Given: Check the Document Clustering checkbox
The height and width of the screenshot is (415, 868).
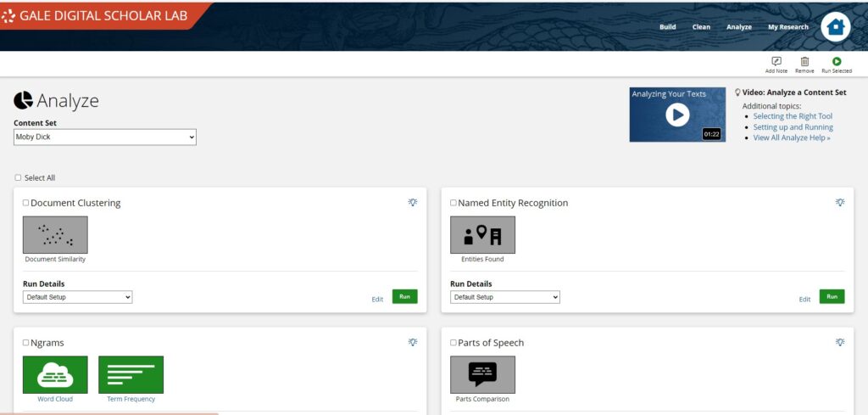Looking at the screenshot, I should (26, 203).
